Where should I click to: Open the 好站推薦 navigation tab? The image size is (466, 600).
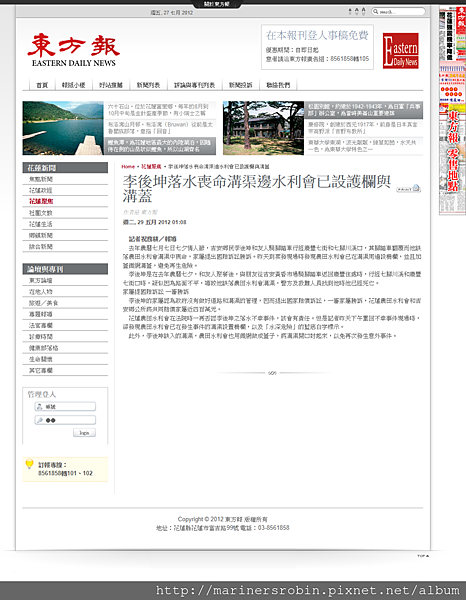111,85
